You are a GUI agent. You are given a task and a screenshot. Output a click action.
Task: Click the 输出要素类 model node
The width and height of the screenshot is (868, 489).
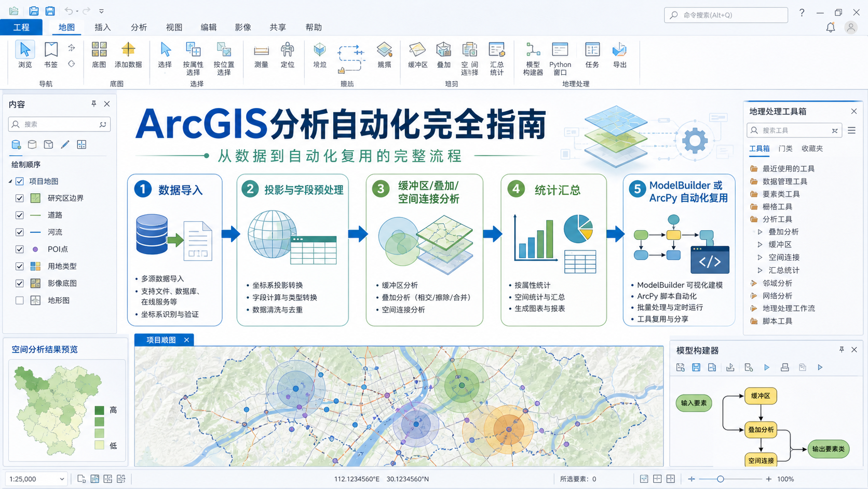click(x=829, y=449)
